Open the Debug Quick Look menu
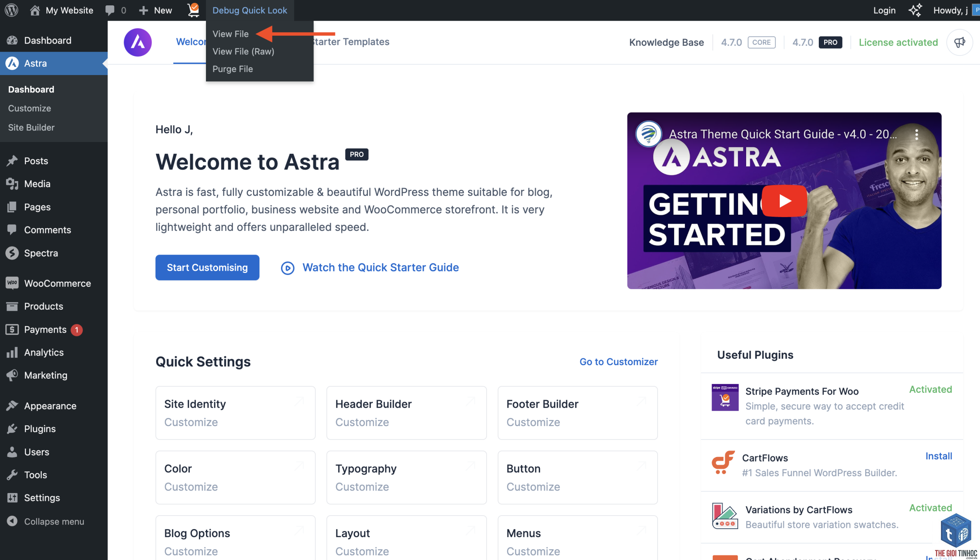The width and height of the screenshot is (980, 560). pos(250,10)
